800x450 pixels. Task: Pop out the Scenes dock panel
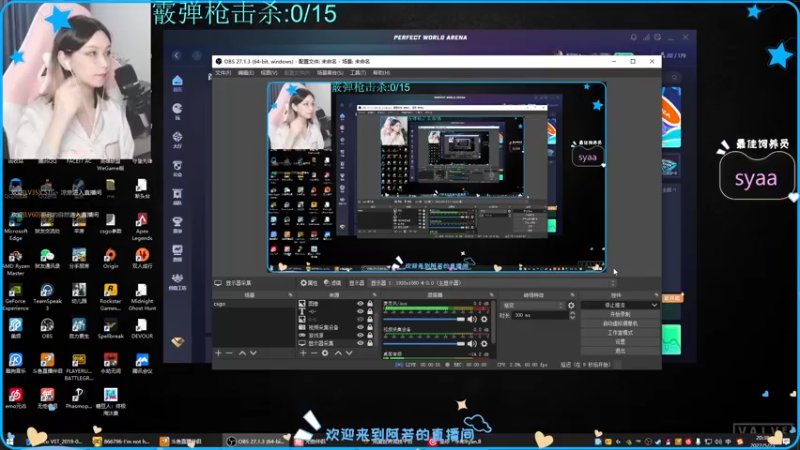tap(290, 295)
